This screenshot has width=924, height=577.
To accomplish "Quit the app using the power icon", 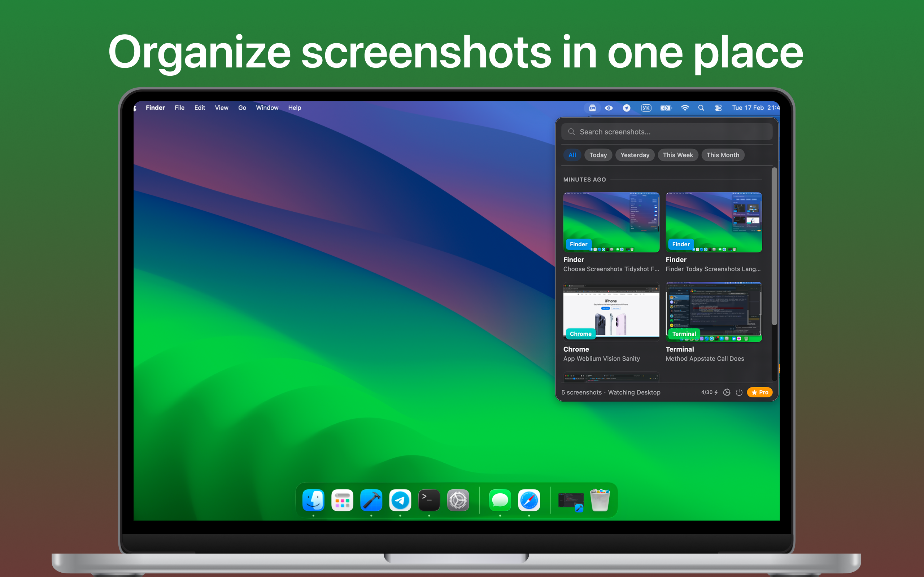I will point(739,392).
